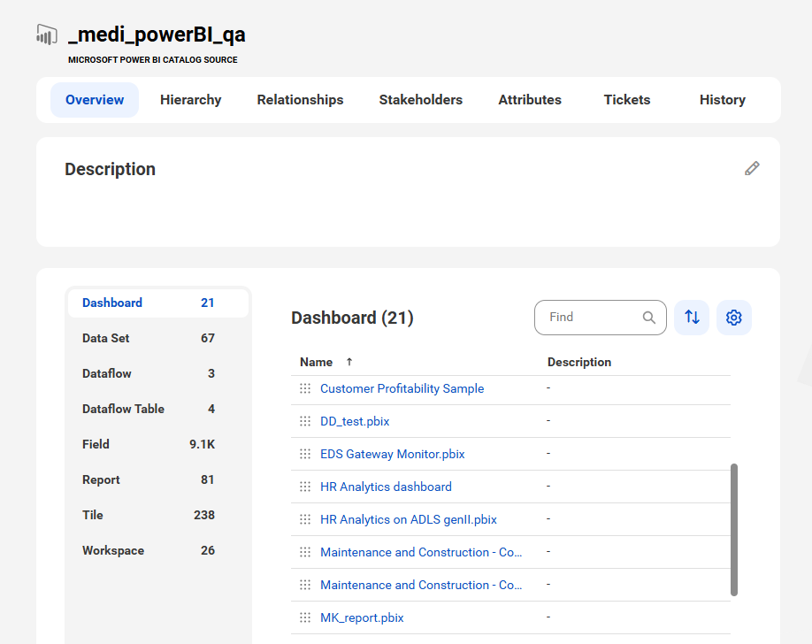Click the dashboard list vertical scrollbar
The image size is (812, 644).
734,530
